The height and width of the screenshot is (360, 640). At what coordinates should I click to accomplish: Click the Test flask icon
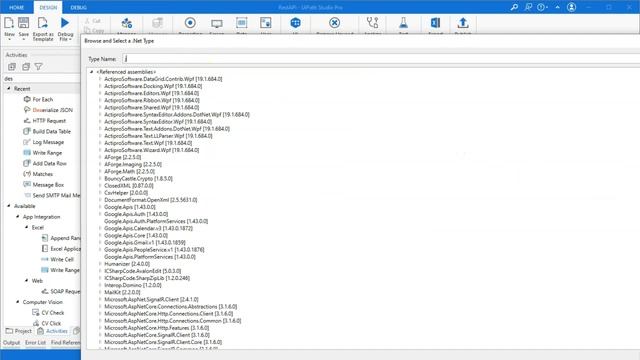point(403,23)
